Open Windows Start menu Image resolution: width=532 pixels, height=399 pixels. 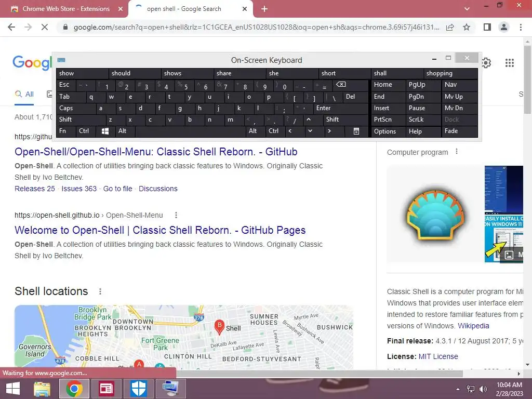12,389
